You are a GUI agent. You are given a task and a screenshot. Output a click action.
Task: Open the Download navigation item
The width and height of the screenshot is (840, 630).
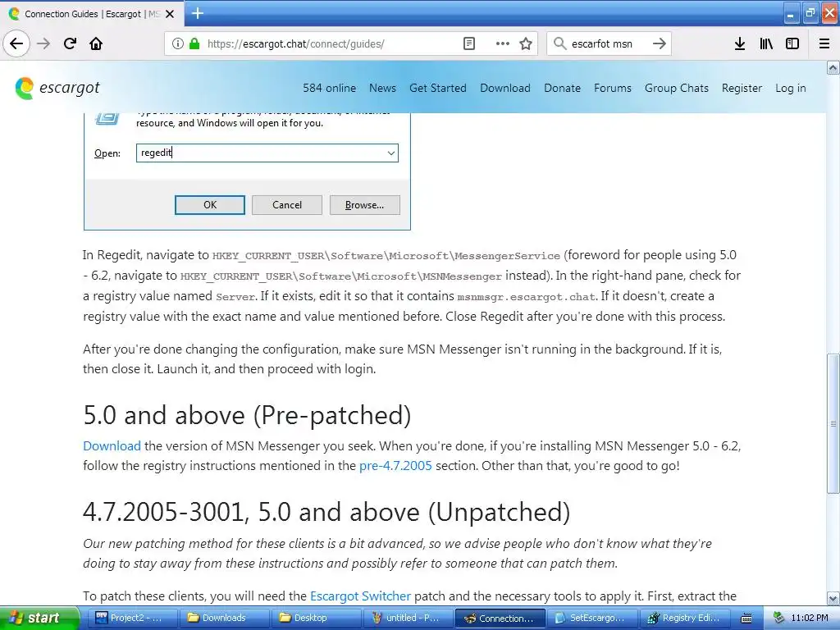505,88
